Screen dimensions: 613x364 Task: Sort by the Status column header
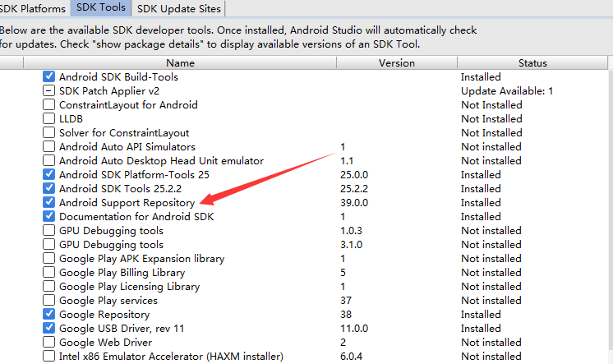[532, 63]
